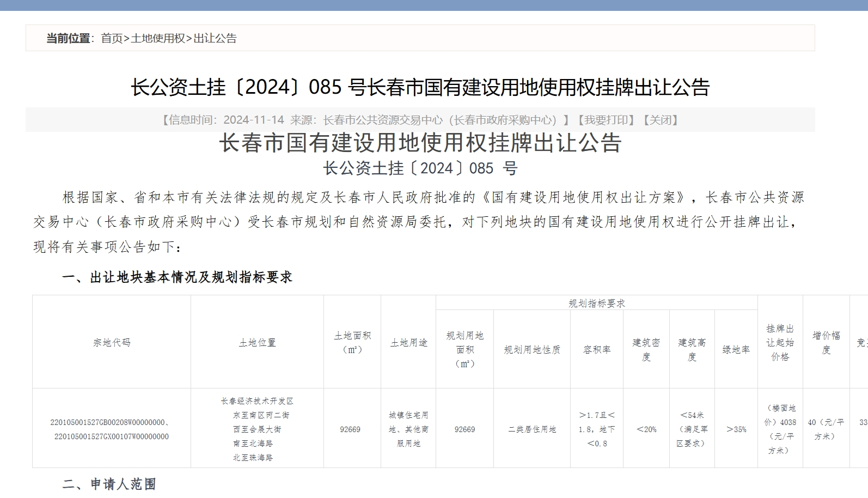Click the 土地位置 column header

pyautogui.click(x=258, y=343)
